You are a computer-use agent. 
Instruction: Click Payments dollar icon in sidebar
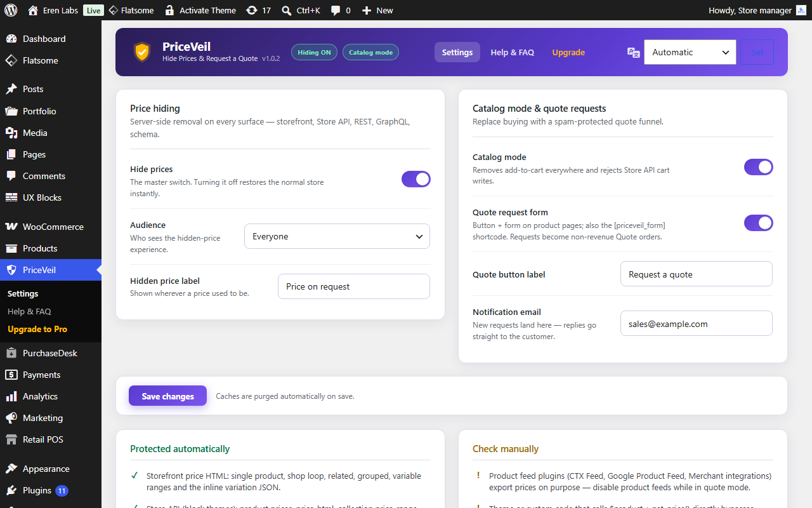click(11, 375)
